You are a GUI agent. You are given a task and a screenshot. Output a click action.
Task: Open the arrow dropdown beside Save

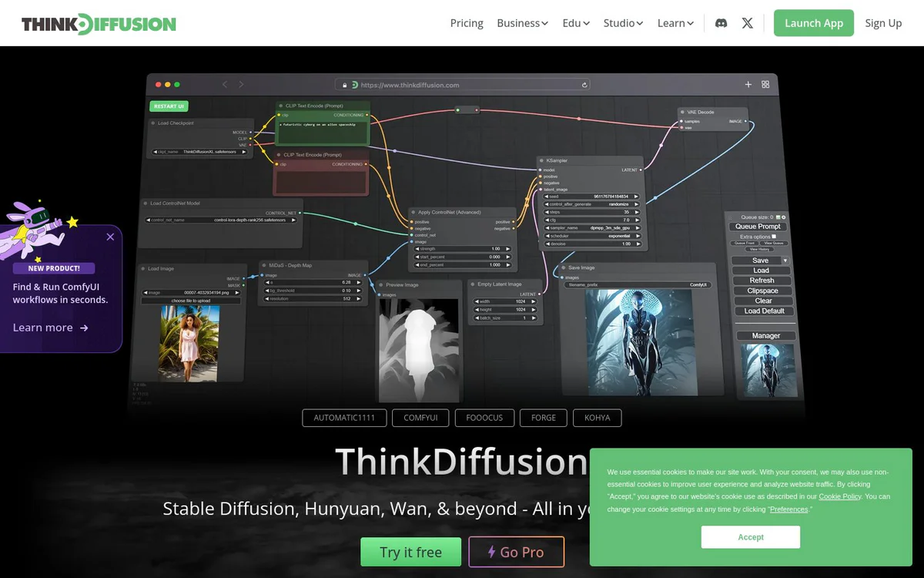785,260
